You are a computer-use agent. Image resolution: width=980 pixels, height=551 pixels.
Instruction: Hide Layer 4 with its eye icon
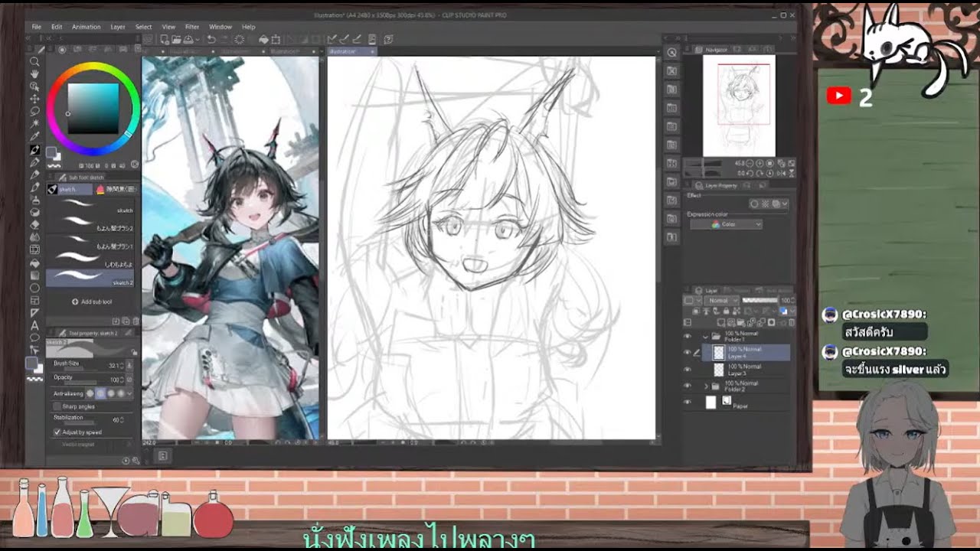[687, 353]
